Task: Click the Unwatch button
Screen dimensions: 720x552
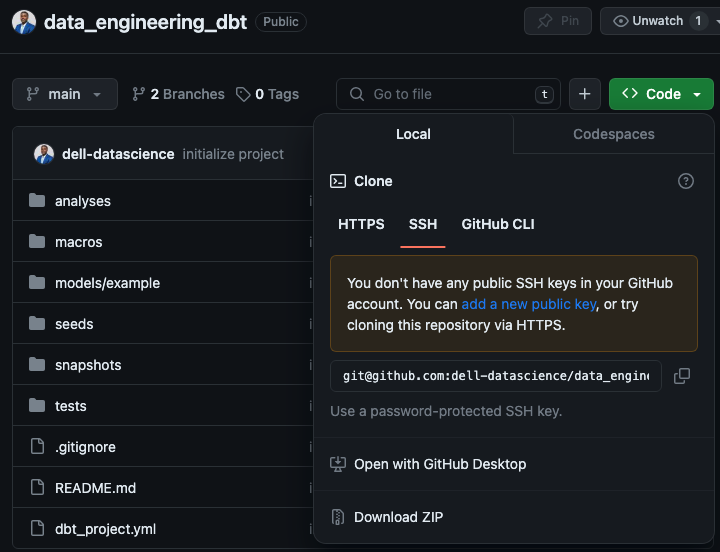Action: click(660, 21)
